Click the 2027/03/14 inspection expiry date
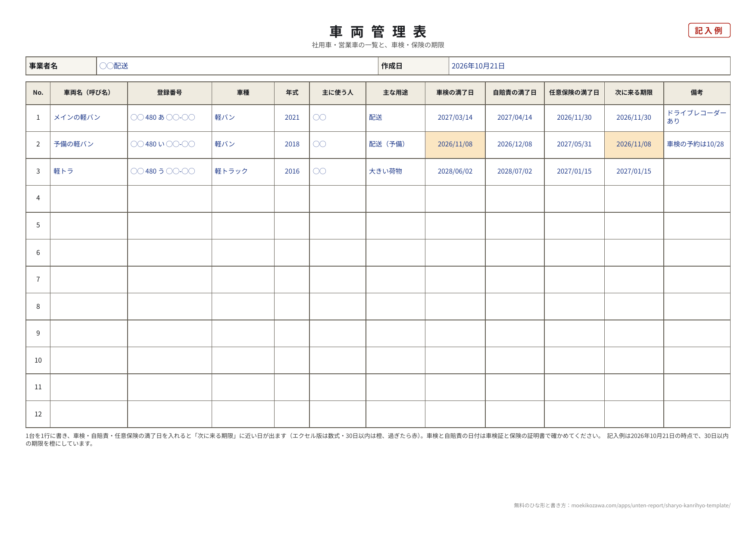Screen dimensions: 756x534 tap(455, 118)
